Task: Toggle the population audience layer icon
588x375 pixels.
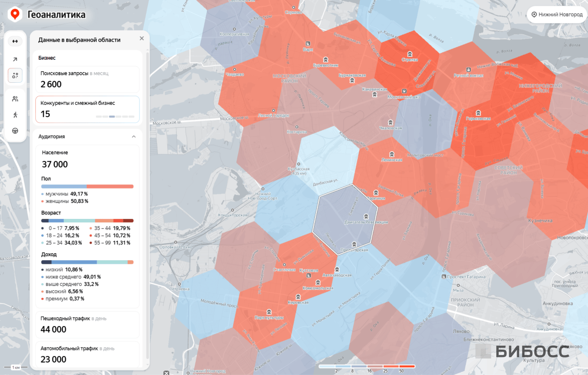Action: click(x=15, y=99)
